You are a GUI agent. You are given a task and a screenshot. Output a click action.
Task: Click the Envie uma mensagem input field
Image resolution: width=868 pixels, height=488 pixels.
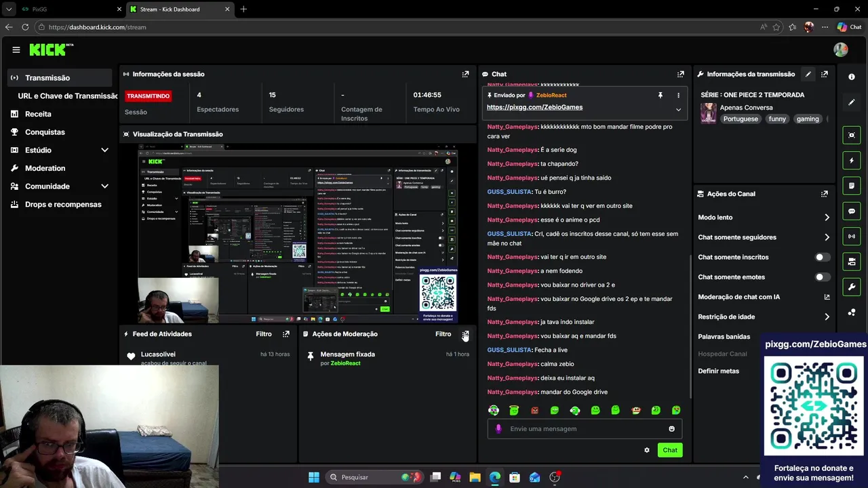[x=584, y=428]
